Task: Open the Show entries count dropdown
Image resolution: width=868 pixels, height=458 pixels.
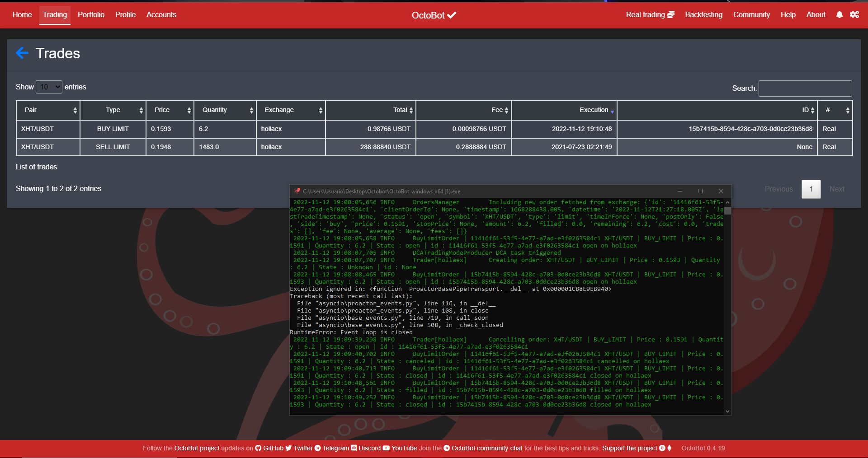Action: pos(49,87)
